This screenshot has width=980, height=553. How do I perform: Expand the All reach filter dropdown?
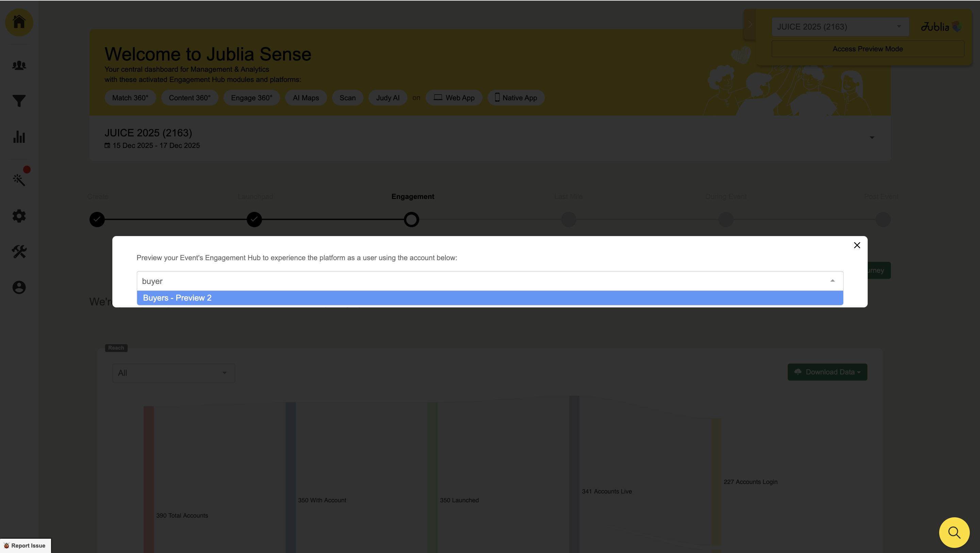click(x=174, y=373)
